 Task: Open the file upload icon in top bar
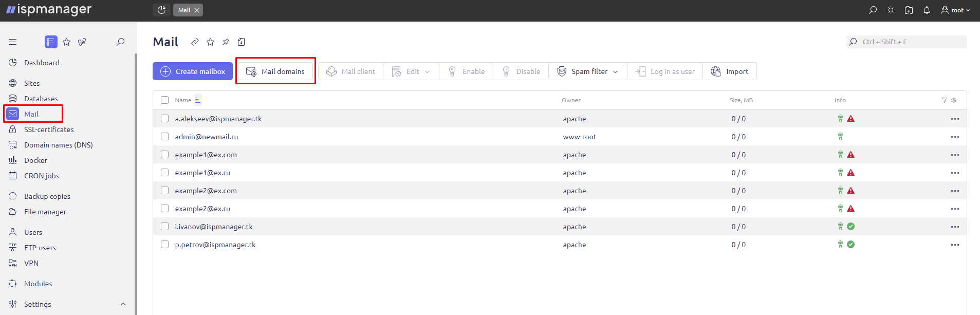pos(909,10)
